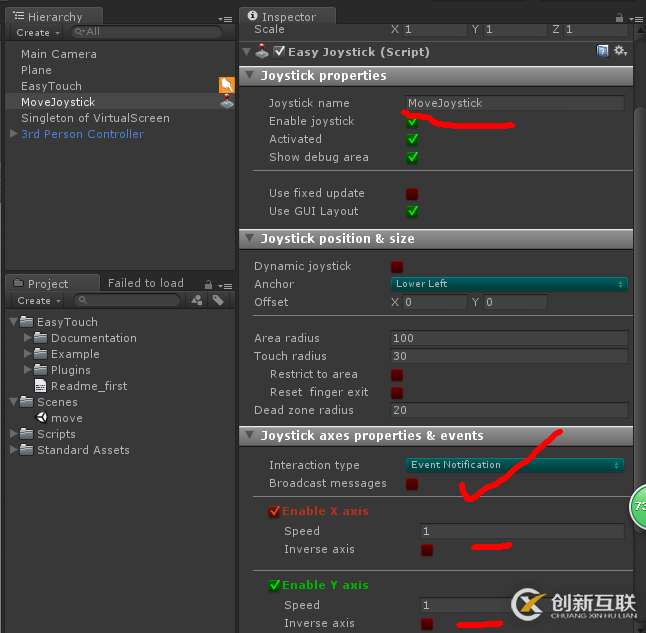Enable Dynamic joystick checkbox
The width and height of the screenshot is (646, 633).
tap(397, 267)
